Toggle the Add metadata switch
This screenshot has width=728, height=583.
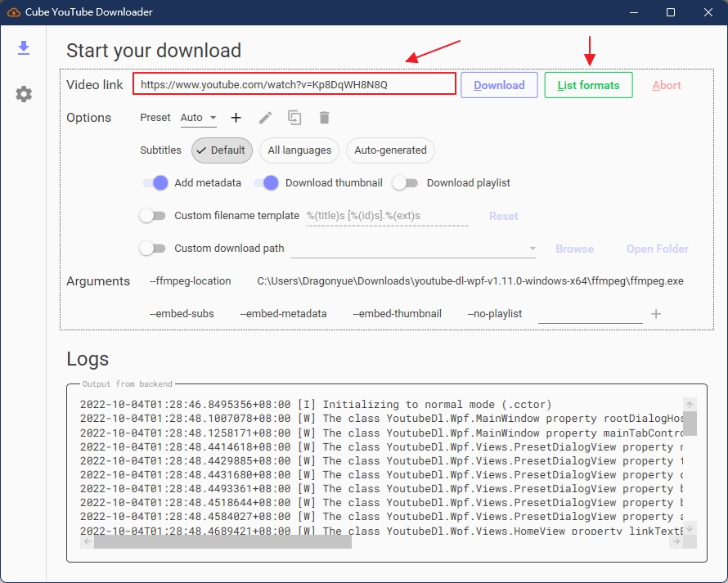(155, 183)
